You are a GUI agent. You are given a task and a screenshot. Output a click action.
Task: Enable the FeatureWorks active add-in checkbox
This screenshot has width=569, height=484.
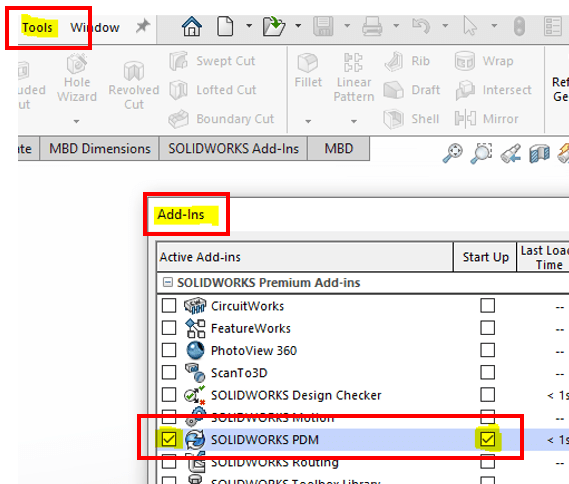coord(169,328)
